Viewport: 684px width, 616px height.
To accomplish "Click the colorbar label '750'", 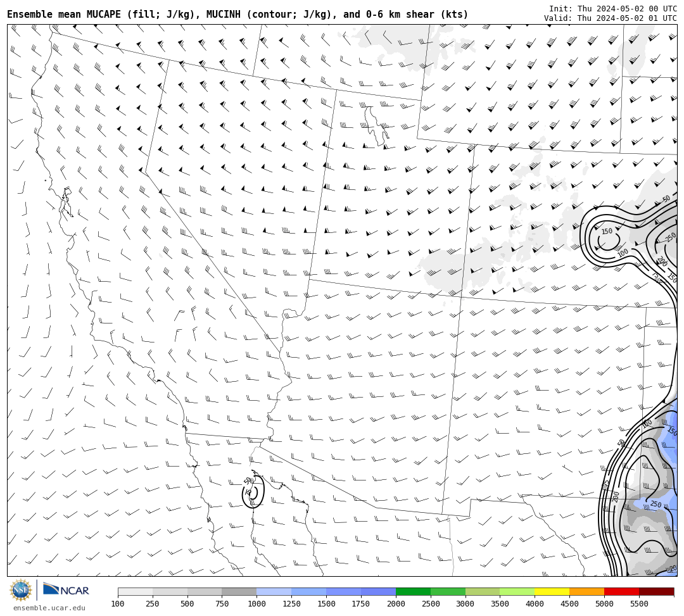I will tap(222, 604).
